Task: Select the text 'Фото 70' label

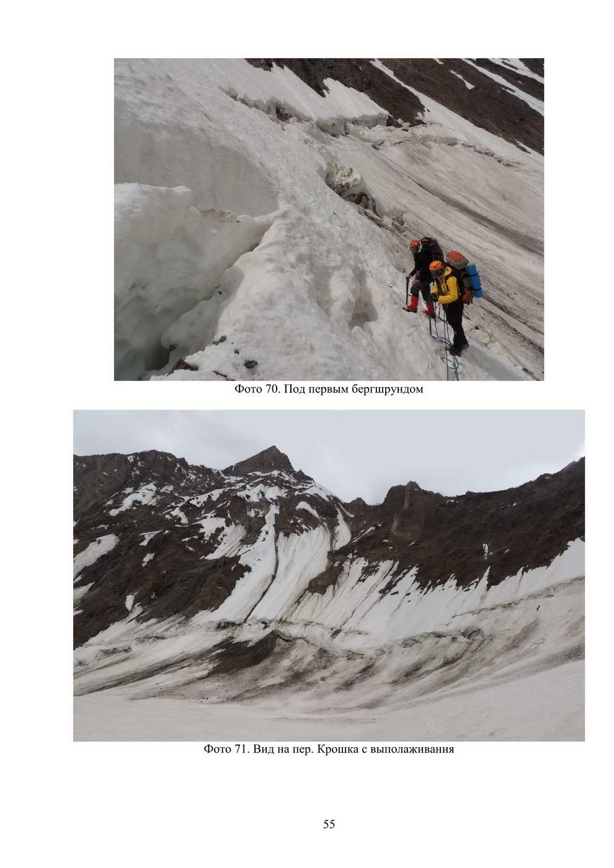Action: (x=257, y=389)
